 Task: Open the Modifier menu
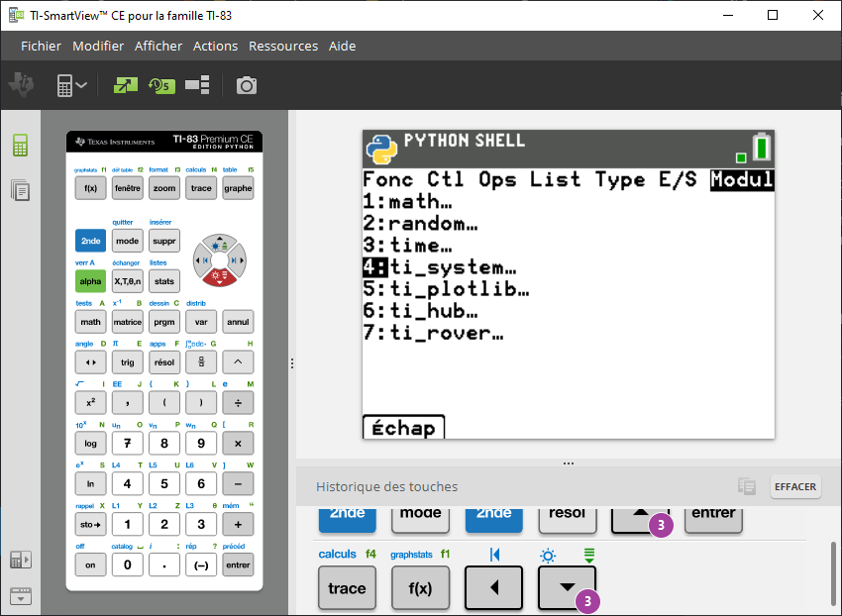point(98,47)
